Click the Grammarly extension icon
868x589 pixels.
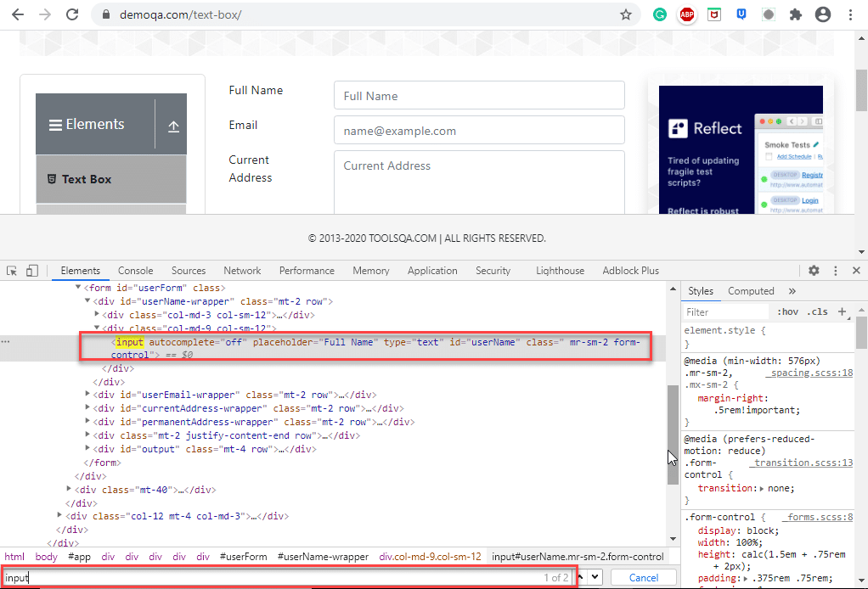[660, 14]
